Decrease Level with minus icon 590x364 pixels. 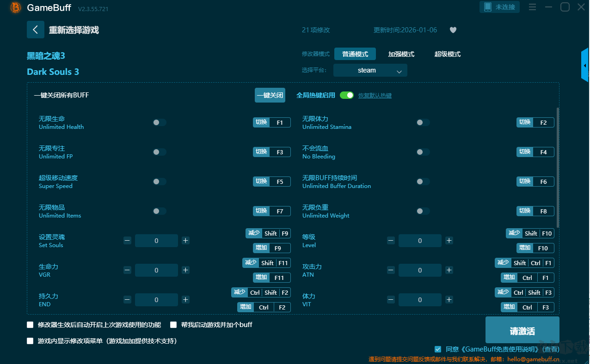pyautogui.click(x=391, y=241)
